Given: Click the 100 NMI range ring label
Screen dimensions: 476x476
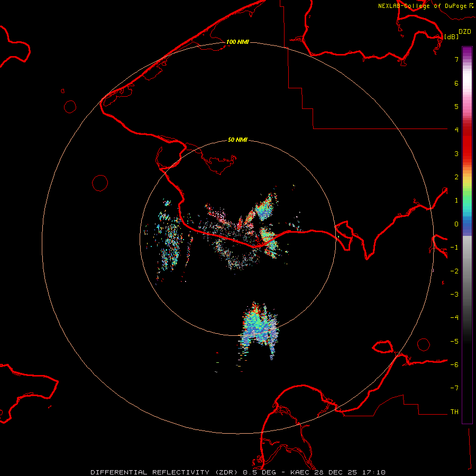Looking at the screenshot, I should pos(237,42).
